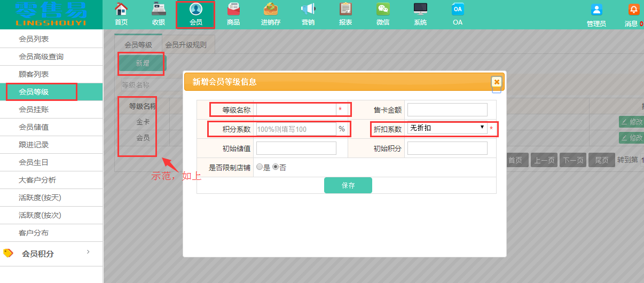Click the 等级名称 input field
Viewport: 644px width, 283px height.
(x=296, y=109)
